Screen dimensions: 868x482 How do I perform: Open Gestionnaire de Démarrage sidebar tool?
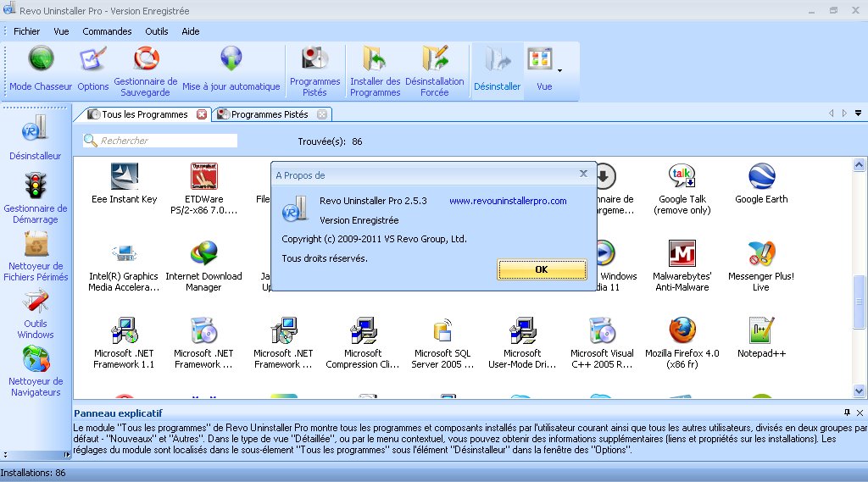[35, 197]
